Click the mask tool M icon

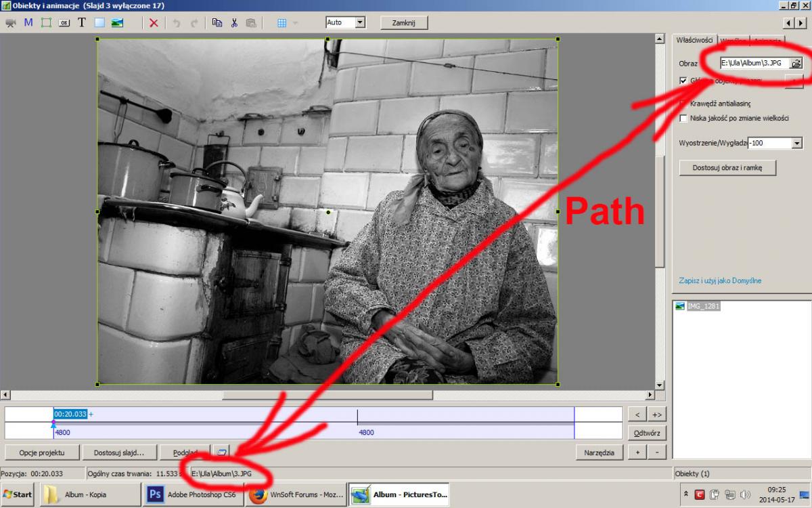[28, 22]
